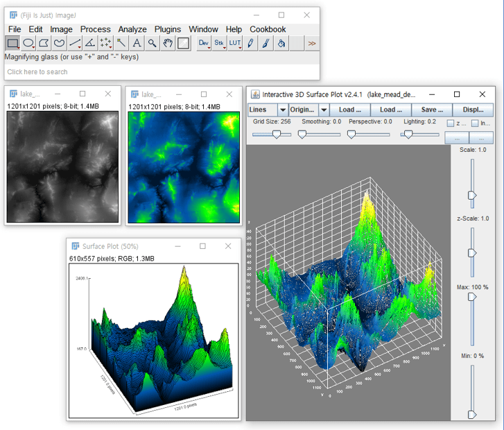Open More Tools (>>) menu
The image size is (504, 430).
point(312,43)
